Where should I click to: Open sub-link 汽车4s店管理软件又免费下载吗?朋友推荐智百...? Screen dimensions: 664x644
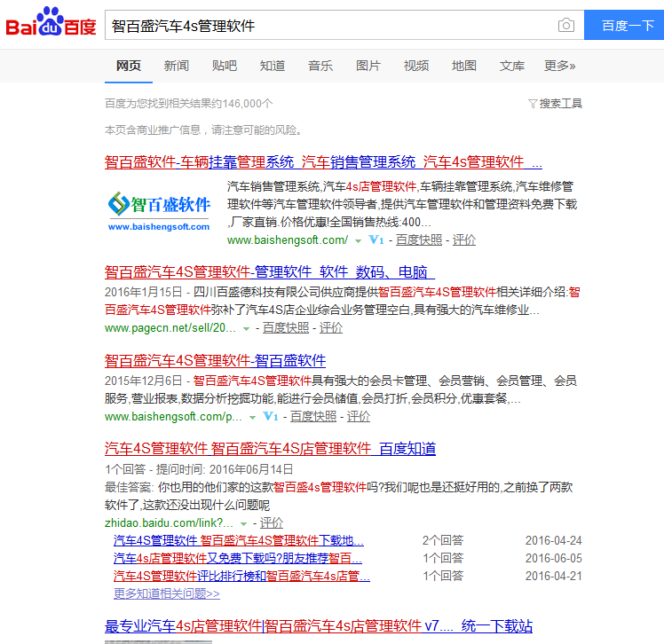coord(238,558)
